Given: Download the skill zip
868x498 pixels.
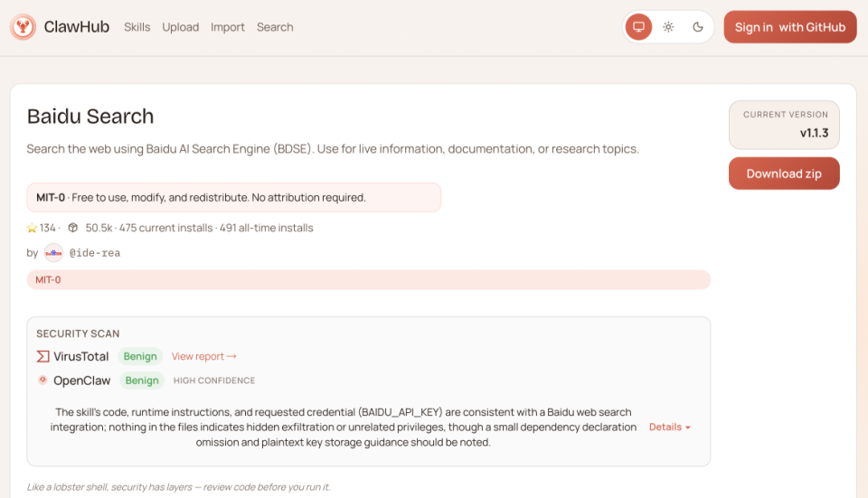Looking at the screenshot, I should (x=784, y=174).
